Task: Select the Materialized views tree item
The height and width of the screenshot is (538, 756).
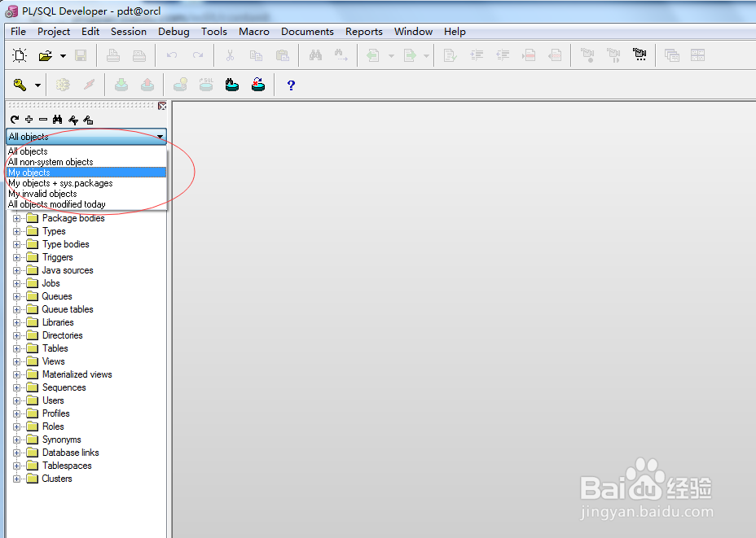Action: click(77, 374)
